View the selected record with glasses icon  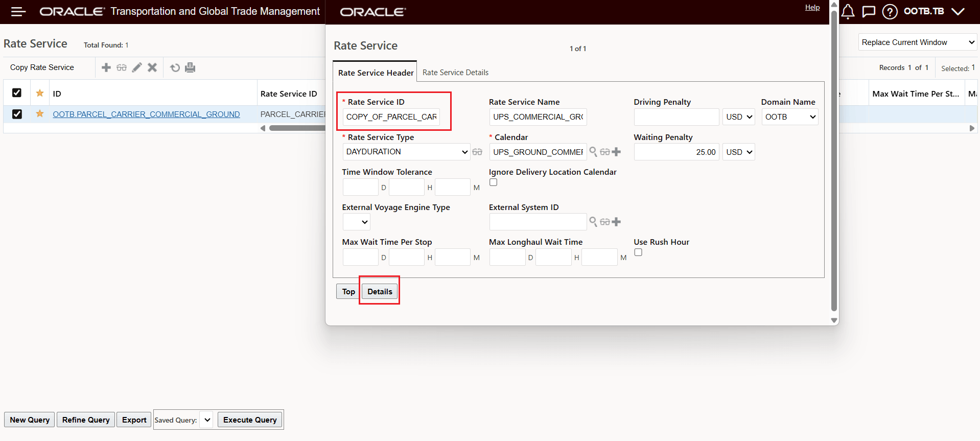[x=122, y=67]
